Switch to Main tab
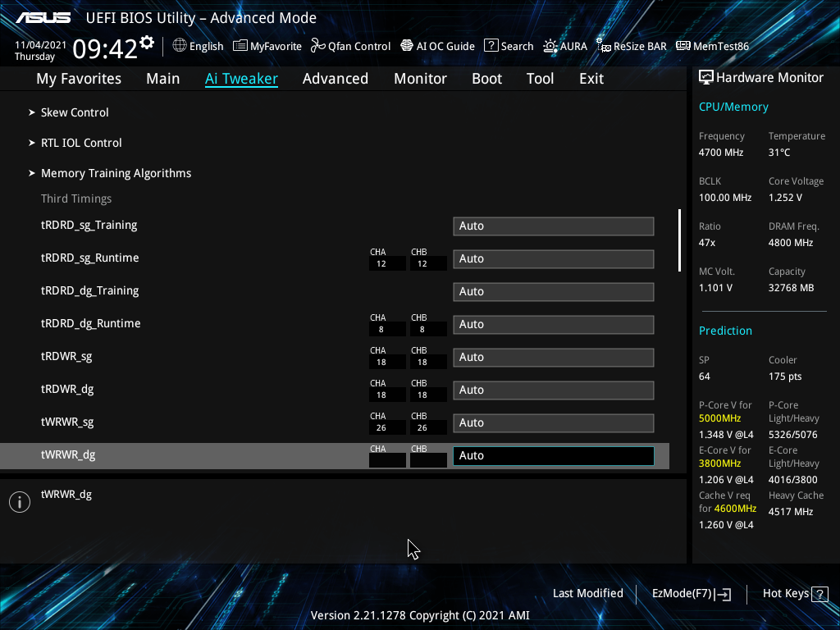The image size is (840, 630). [163, 79]
